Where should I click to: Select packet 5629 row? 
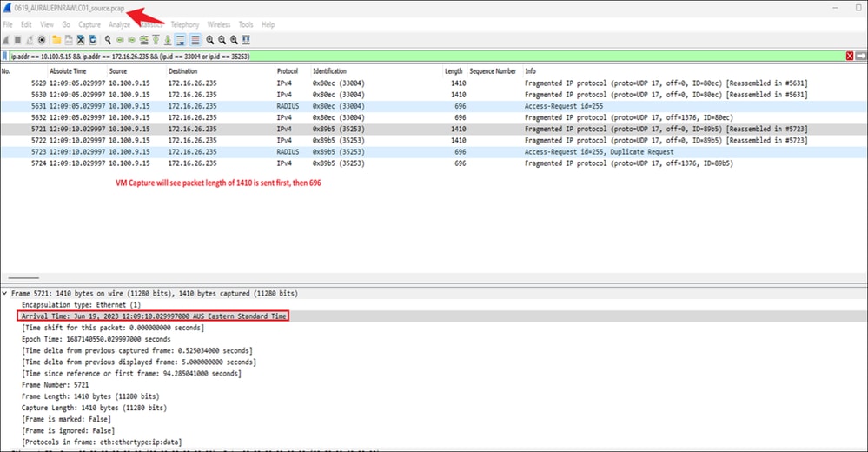click(434, 83)
